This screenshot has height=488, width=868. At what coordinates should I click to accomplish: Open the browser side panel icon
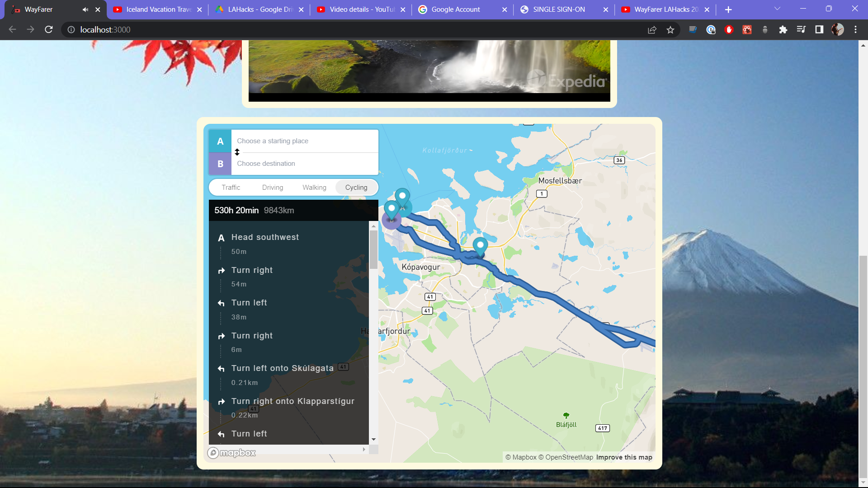[819, 30]
